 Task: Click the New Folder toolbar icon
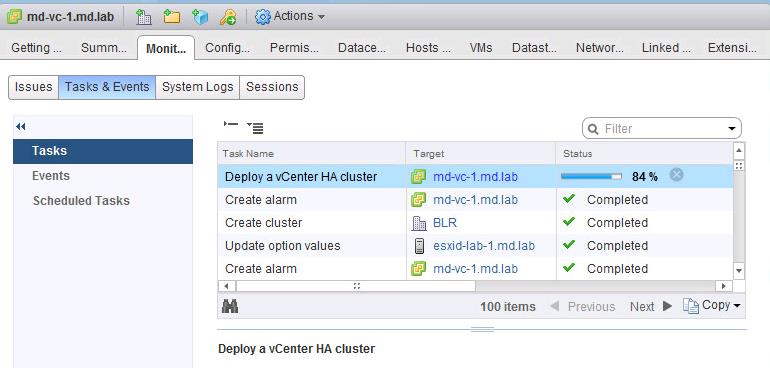click(x=172, y=17)
